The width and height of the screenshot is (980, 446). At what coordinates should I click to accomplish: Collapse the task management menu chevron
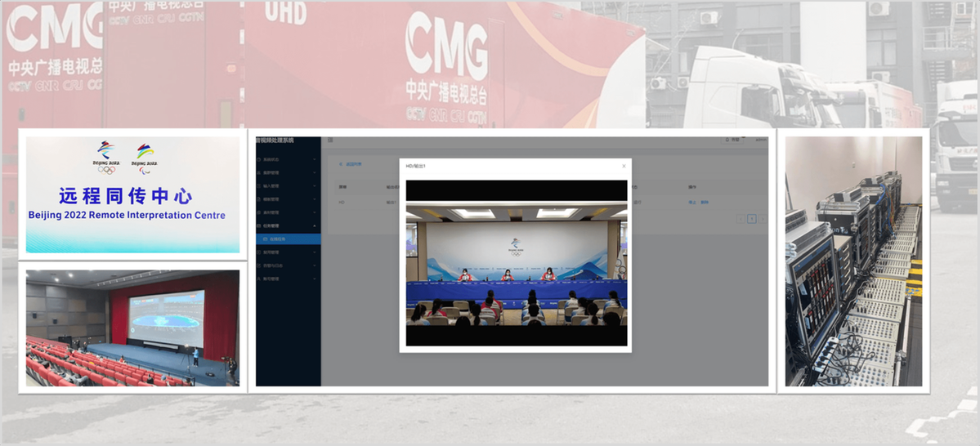coord(315,225)
